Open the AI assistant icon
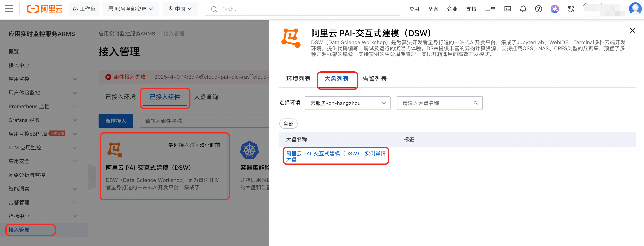 (x=554, y=9)
